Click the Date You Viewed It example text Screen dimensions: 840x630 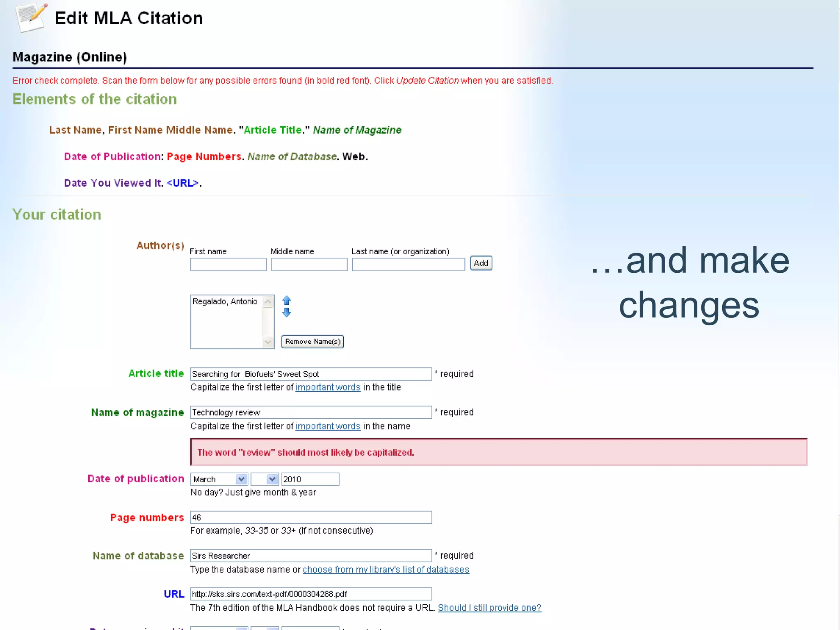pyautogui.click(x=114, y=183)
